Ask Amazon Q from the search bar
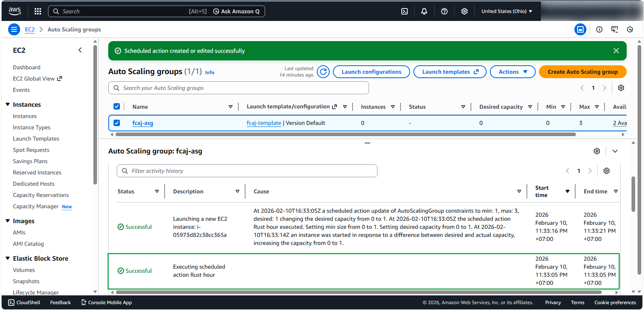 pyautogui.click(x=237, y=11)
